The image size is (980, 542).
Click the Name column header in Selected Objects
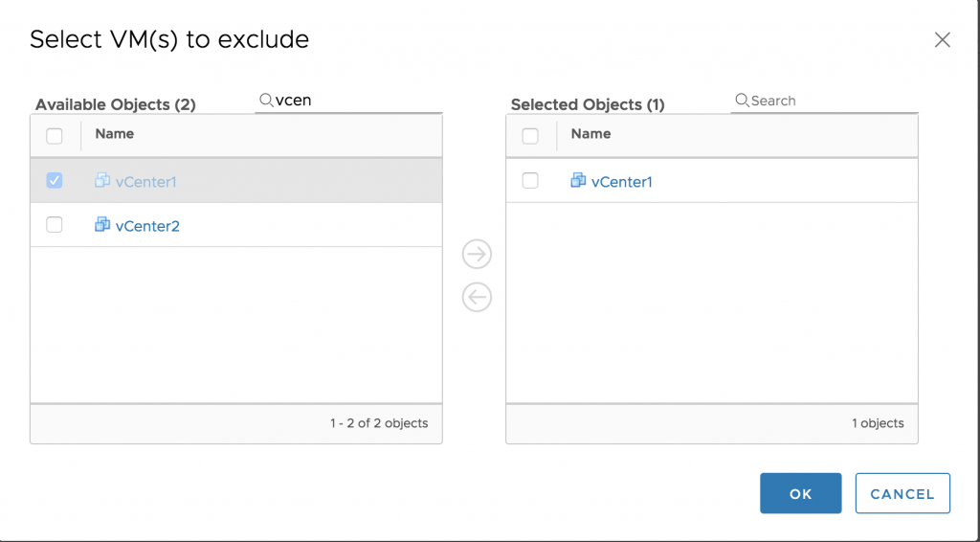coord(590,134)
